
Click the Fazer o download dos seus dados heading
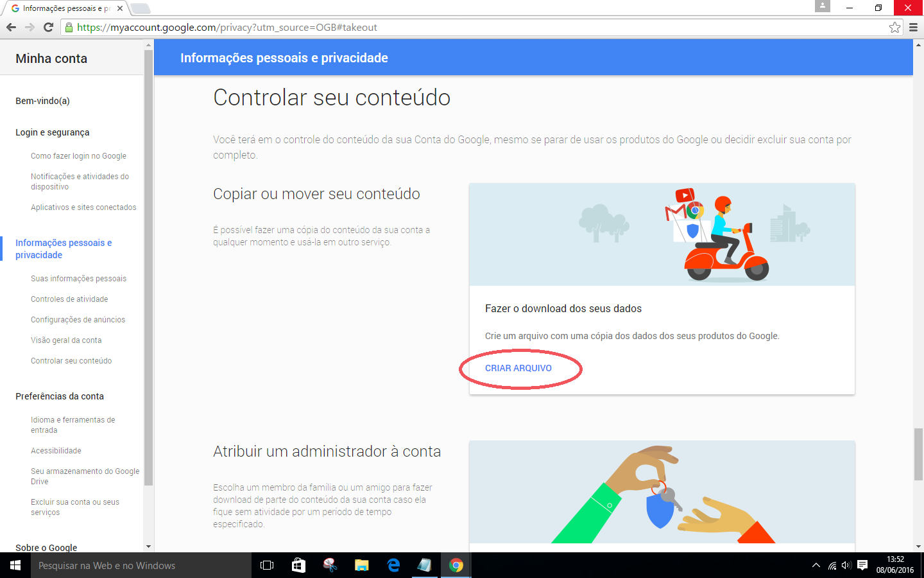563,309
